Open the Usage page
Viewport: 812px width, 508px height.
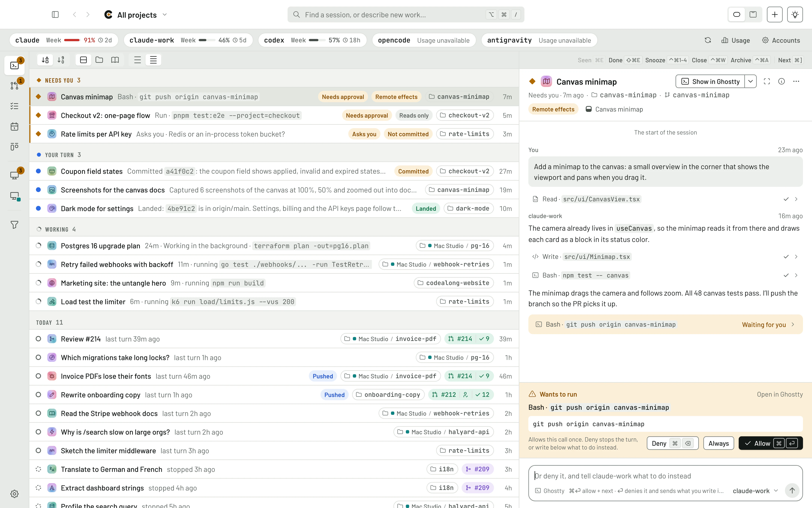coord(735,40)
